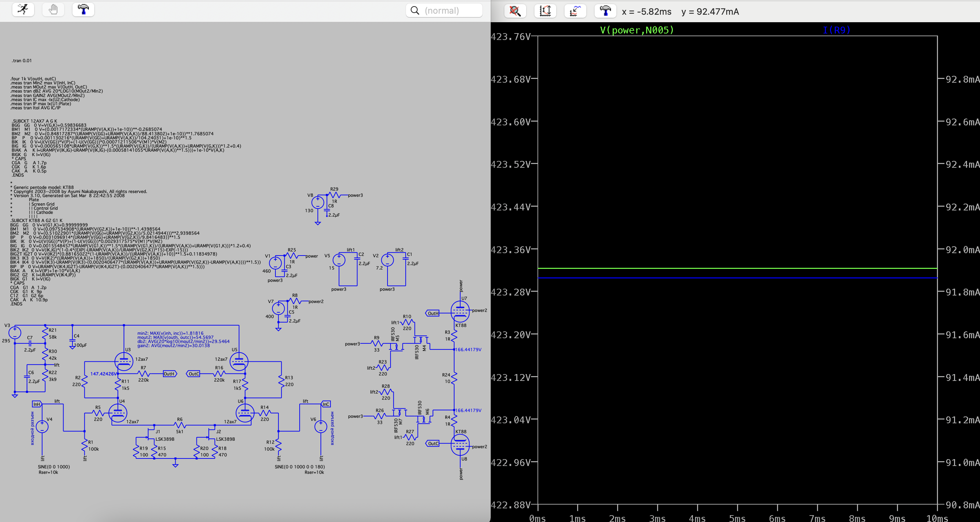Click the U3 12ax7 triode symbol
Viewport: 980px width, 522px height.
[x=124, y=361]
